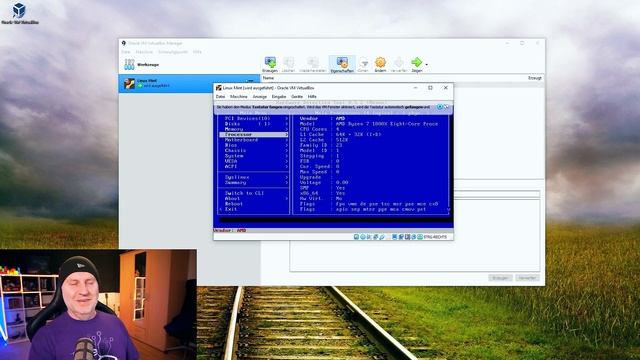Open Anzeige menu in VM window
Image resolution: width=640 pixels, height=360 pixels.
[260, 97]
